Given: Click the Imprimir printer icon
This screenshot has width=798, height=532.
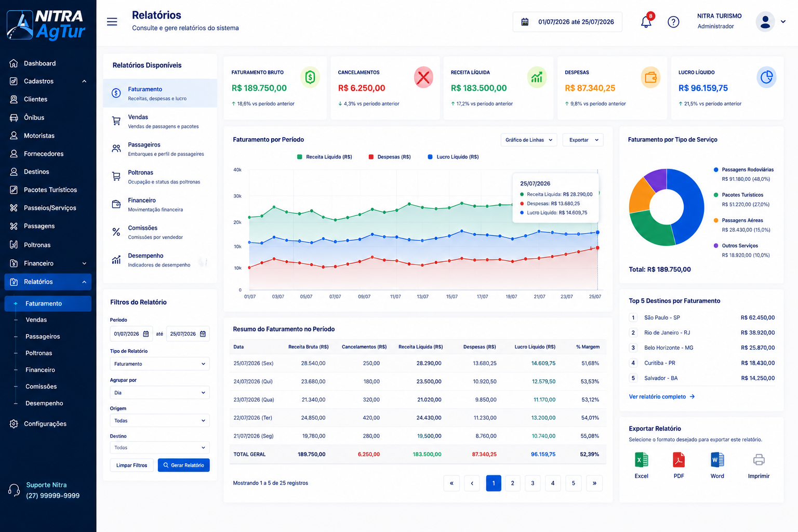Looking at the screenshot, I should click(759, 460).
